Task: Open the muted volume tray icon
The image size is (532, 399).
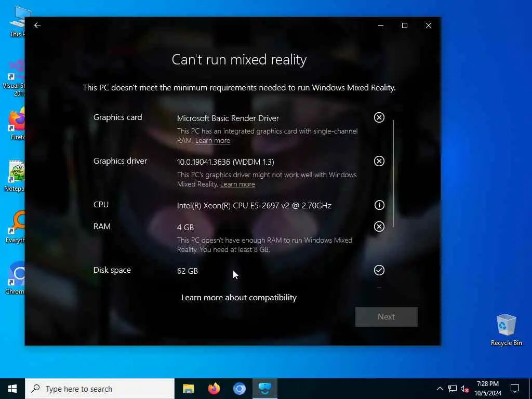Action: (465, 389)
